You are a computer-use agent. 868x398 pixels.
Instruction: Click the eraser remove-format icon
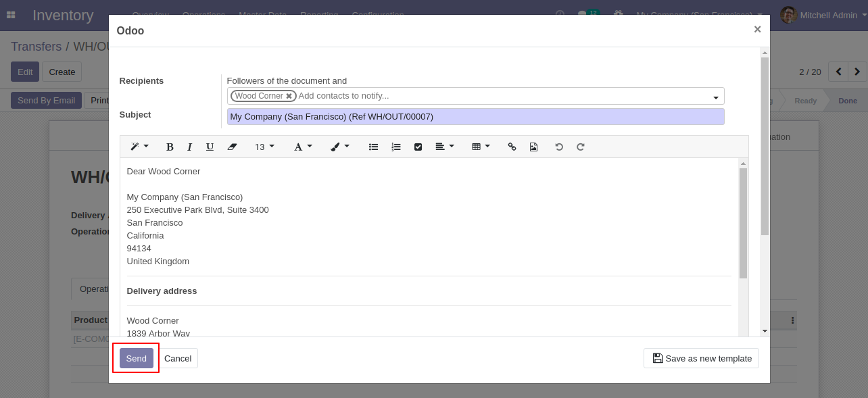click(x=232, y=147)
